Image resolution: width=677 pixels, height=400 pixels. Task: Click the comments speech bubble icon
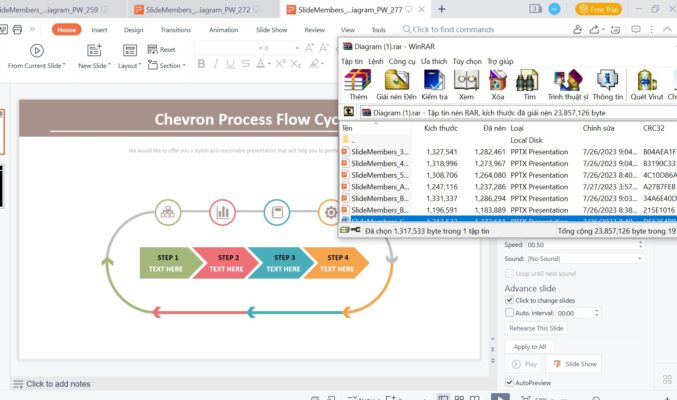[636, 29]
